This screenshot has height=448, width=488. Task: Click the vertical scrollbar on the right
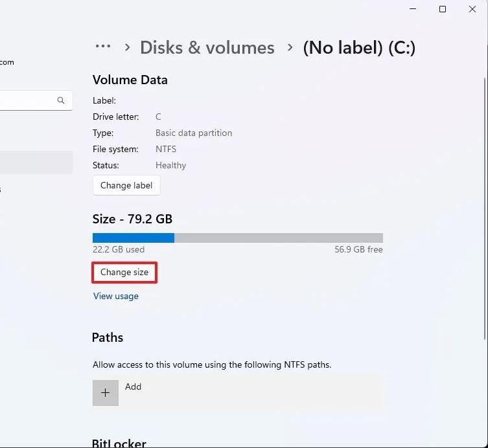tap(484, 194)
